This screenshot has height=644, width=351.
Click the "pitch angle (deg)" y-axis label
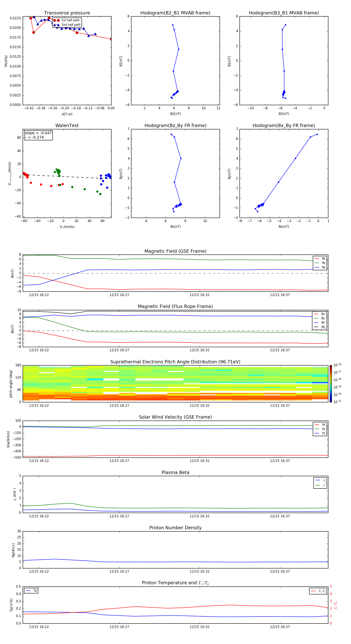click(11, 384)
